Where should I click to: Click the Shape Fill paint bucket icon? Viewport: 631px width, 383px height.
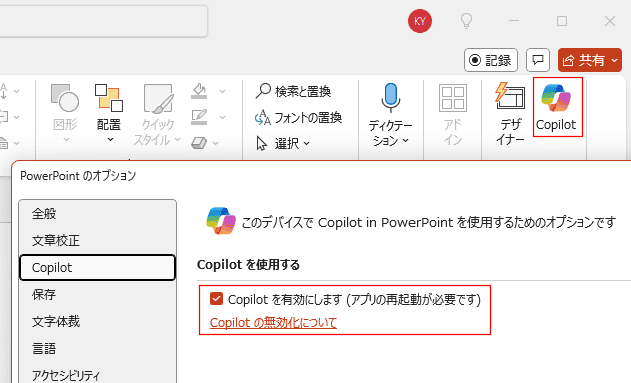point(199,91)
